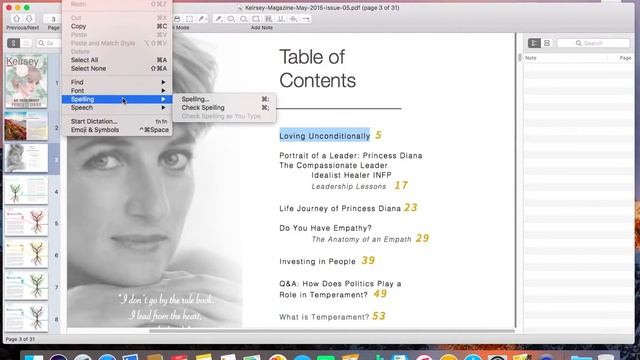Select the rectangular selection tool in toolbar
Viewport: 640px width, 360px height.
tap(190, 19)
